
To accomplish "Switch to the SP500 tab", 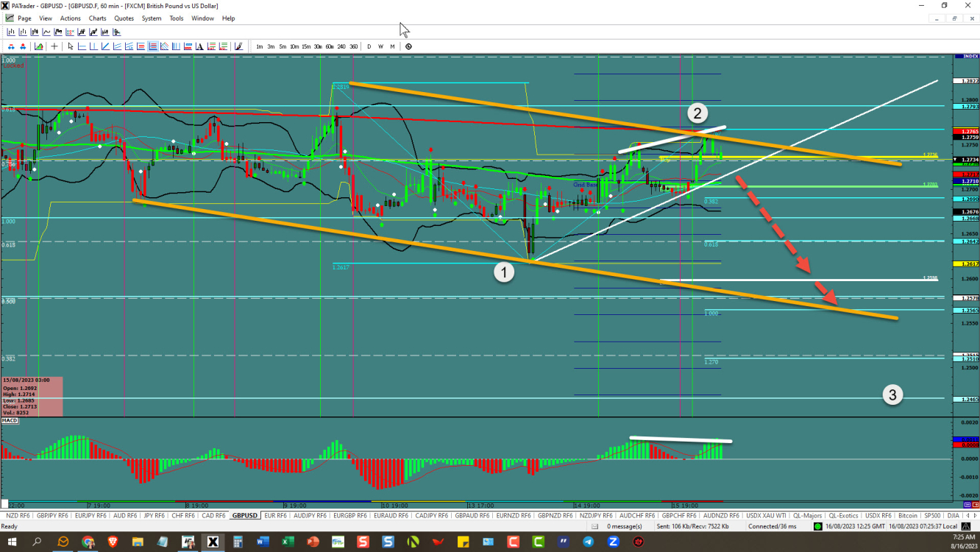I will coord(932,515).
